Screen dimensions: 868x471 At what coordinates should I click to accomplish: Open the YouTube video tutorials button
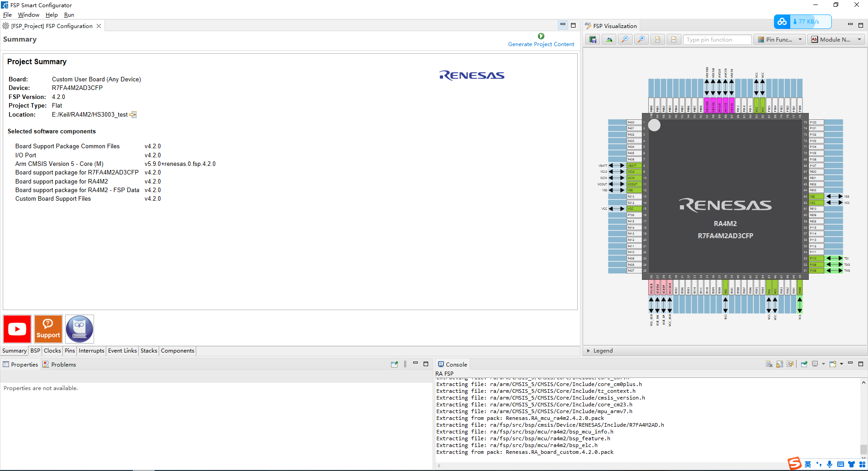tap(17, 329)
